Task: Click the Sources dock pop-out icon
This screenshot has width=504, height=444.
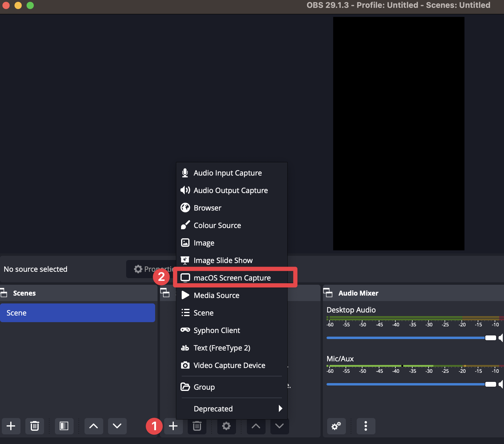Action: click(x=165, y=293)
